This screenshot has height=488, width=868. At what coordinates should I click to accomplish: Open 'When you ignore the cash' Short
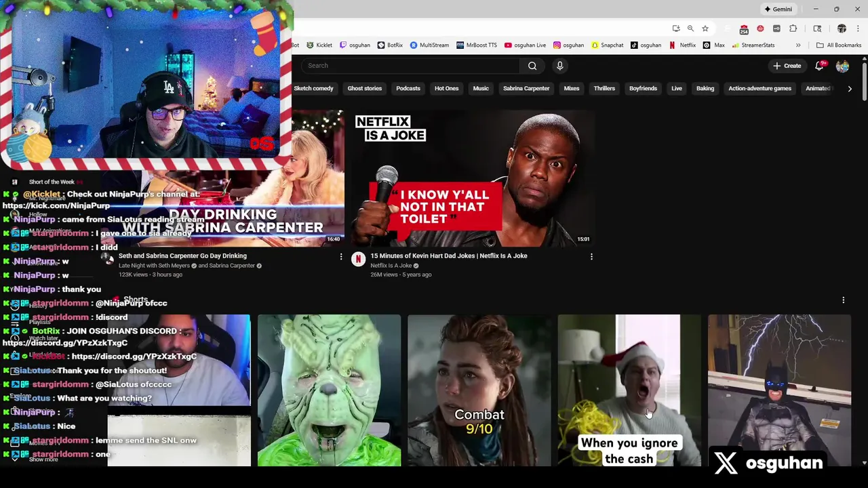click(x=629, y=390)
